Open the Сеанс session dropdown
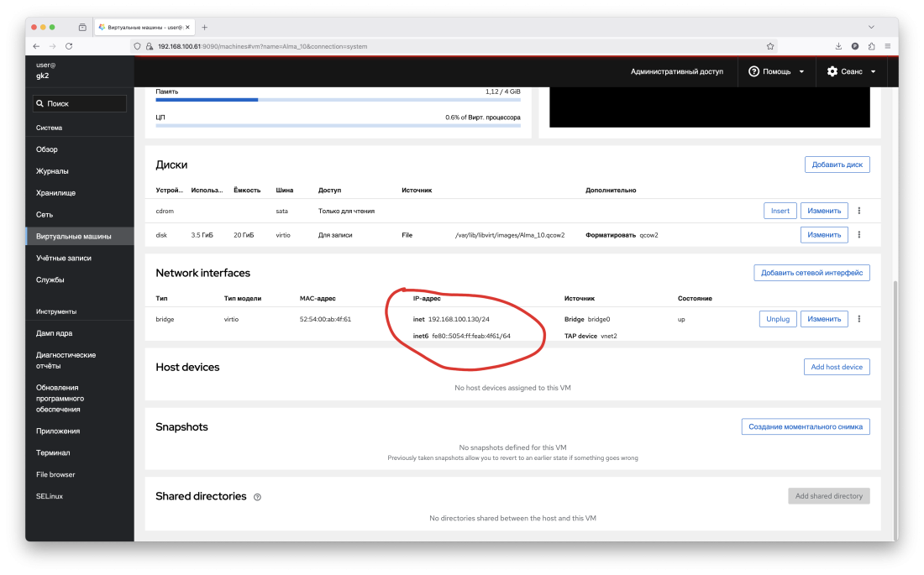The height and width of the screenshot is (575, 924). pyautogui.click(x=852, y=72)
